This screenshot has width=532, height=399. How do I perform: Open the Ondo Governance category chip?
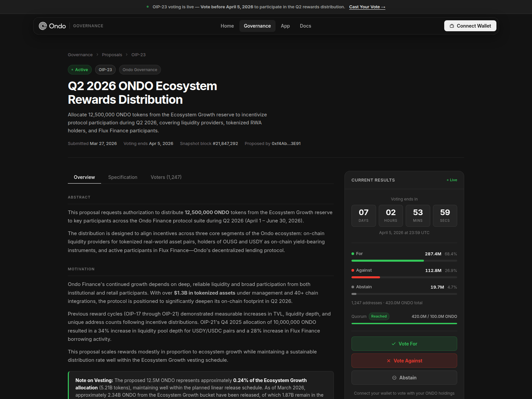click(x=140, y=69)
